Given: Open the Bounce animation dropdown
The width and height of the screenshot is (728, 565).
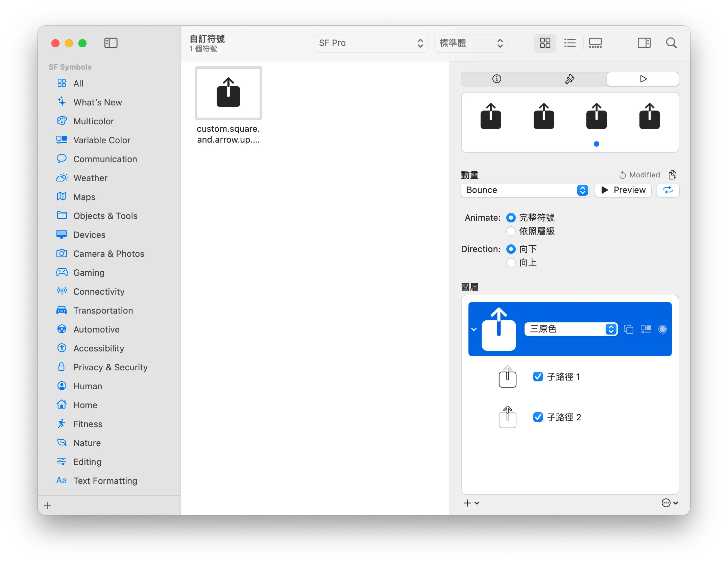Looking at the screenshot, I should click(x=525, y=190).
